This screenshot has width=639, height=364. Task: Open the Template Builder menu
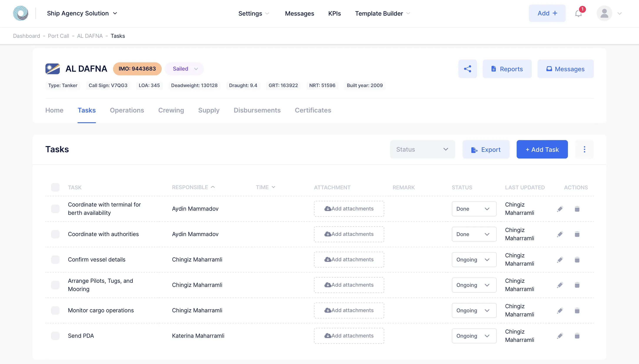pyautogui.click(x=382, y=13)
